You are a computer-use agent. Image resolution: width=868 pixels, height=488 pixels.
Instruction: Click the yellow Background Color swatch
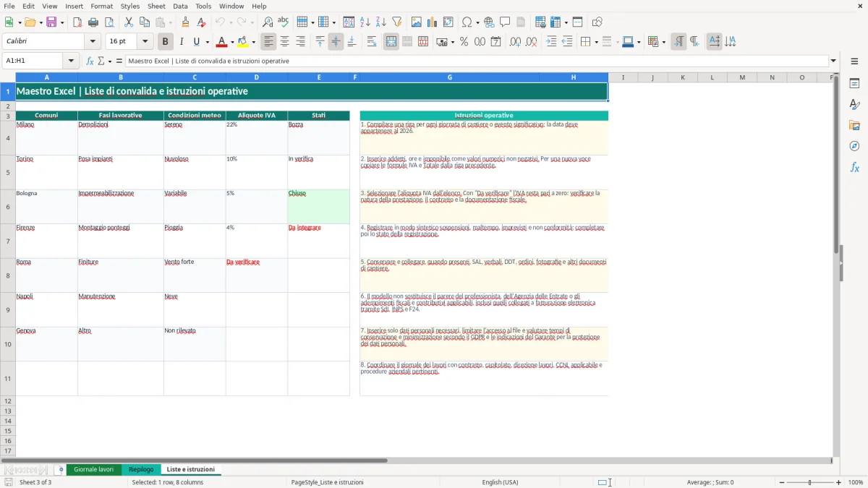pyautogui.click(x=243, y=42)
